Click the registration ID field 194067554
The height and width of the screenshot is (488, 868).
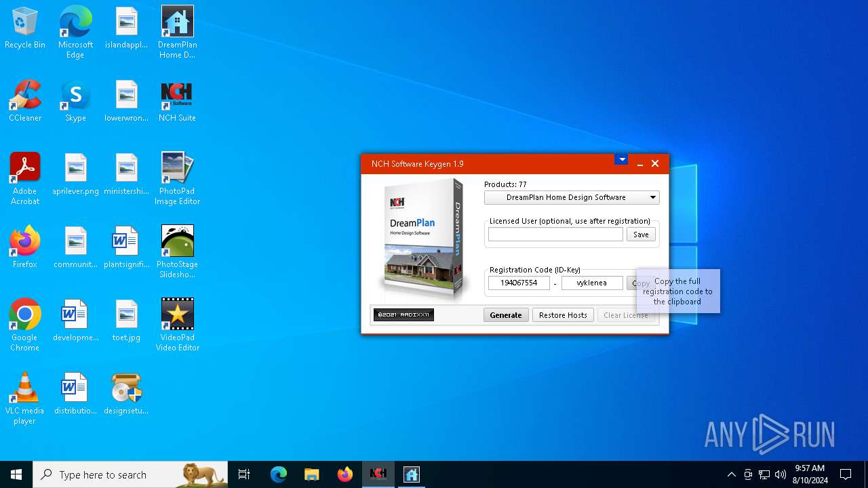pyautogui.click(x=519, y=283)
